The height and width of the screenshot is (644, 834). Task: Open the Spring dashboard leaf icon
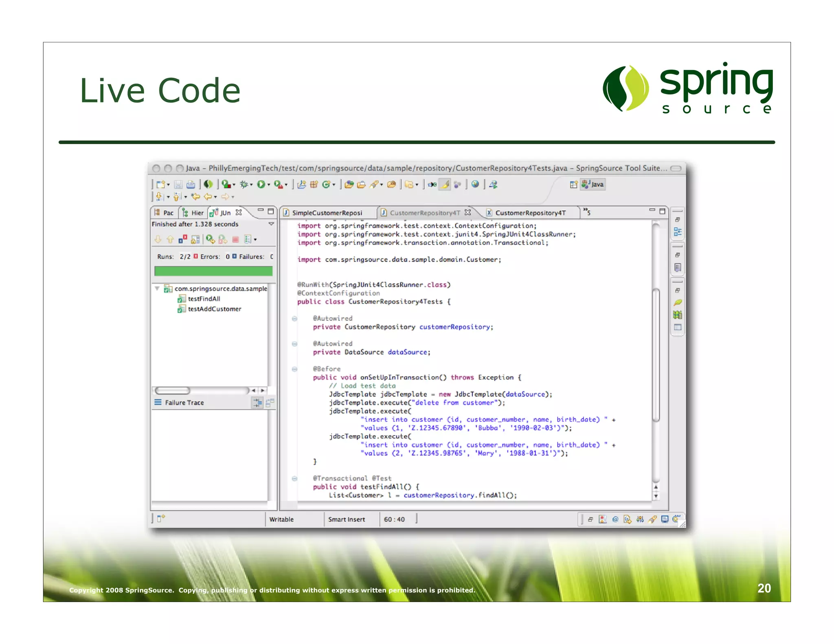coord(208,184)
